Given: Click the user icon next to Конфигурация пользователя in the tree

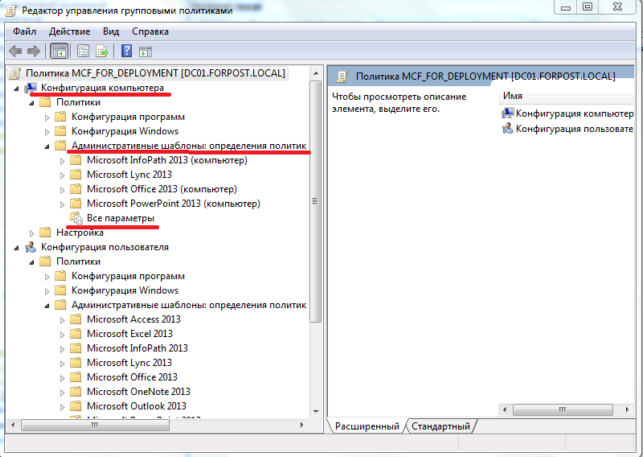Looking at the screenshot, I should tap(31, 247).
